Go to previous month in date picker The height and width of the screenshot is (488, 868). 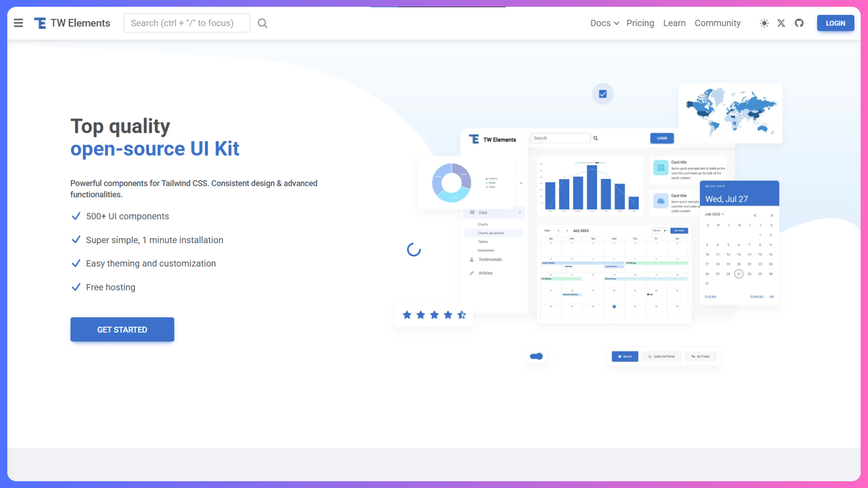pos(755,215)
